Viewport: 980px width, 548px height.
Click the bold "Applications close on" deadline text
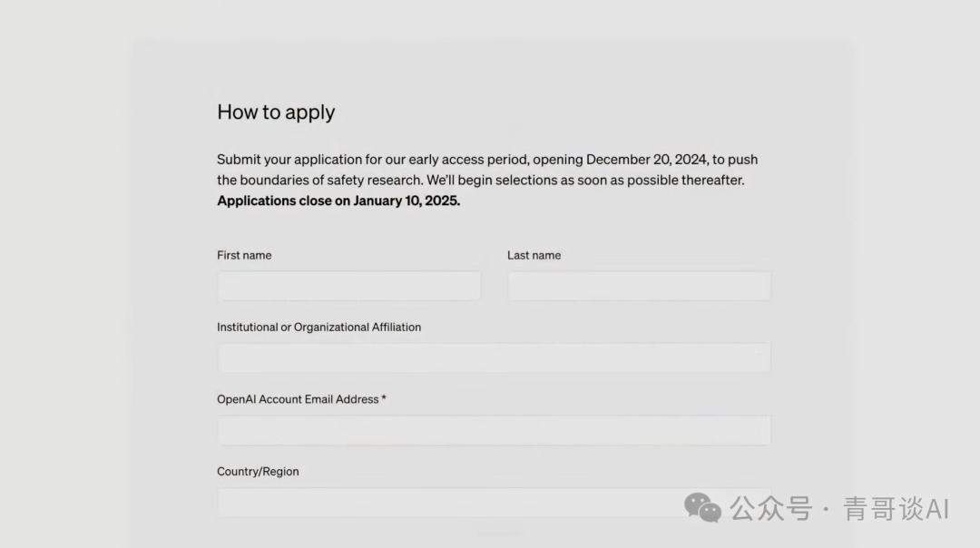(283, 201)
